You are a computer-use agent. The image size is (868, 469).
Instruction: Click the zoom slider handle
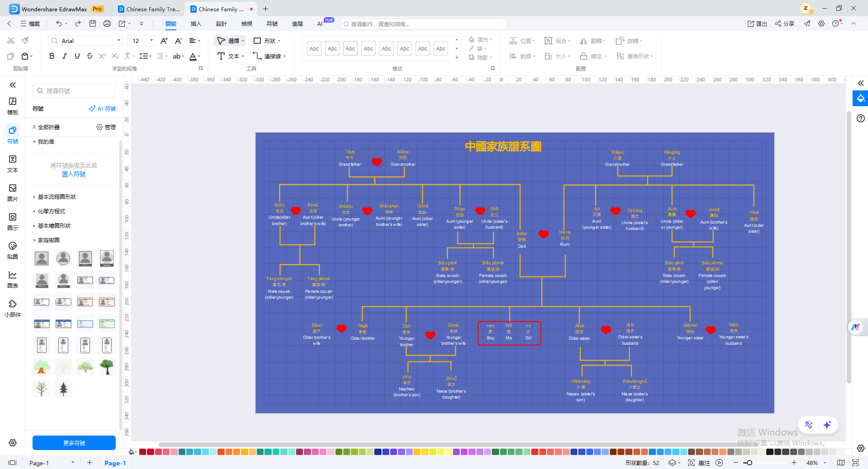tap(750, 463)
